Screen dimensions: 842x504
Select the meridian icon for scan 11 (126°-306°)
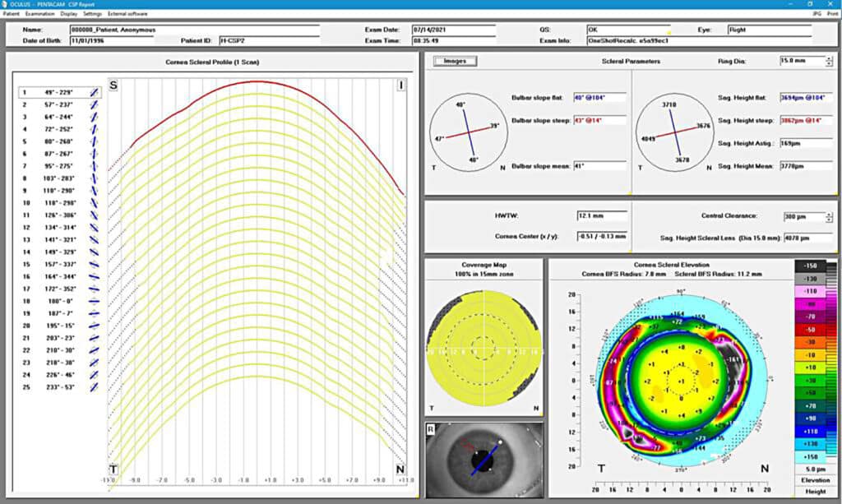pos(94,215)
